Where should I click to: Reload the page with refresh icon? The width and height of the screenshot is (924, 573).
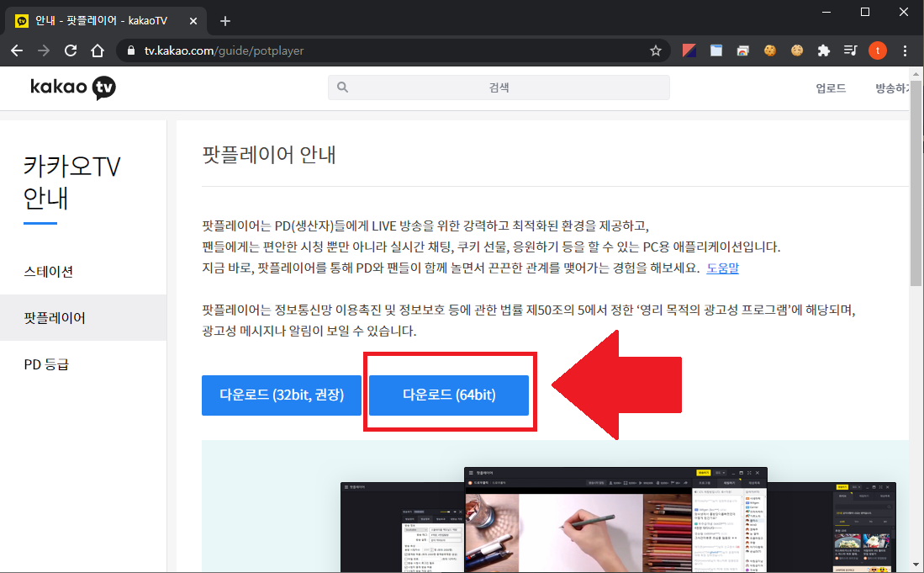[71, 50]
